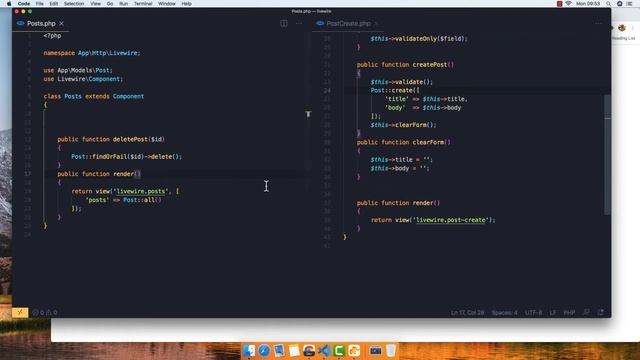Image resolution: width=640 pixels, height=360 pixels.
Task: Open Visual Studio Code from the dock
Action: tap(324, 351)
